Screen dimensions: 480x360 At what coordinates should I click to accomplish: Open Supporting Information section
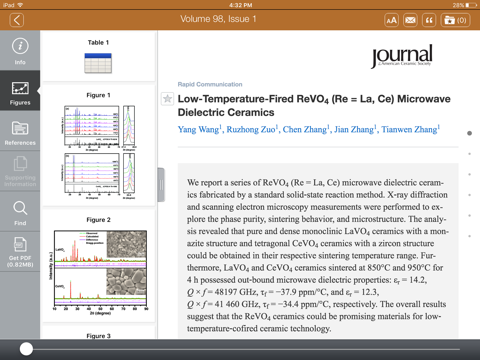coord(20,171)
